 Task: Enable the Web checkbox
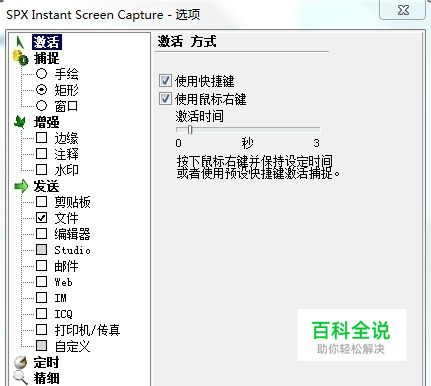point(41,281)
